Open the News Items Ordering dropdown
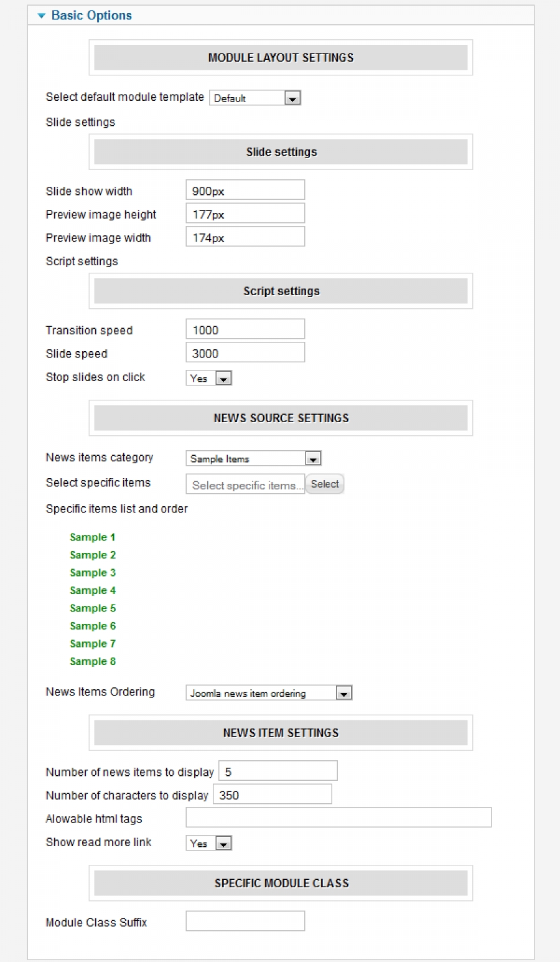Screen dimensions: 560x962 click(269, 693)
